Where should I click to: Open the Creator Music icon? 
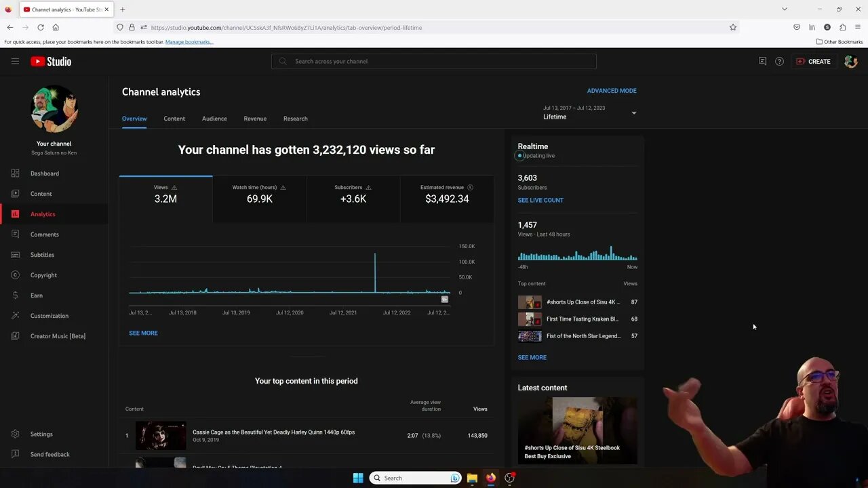[x=15, y=336]
